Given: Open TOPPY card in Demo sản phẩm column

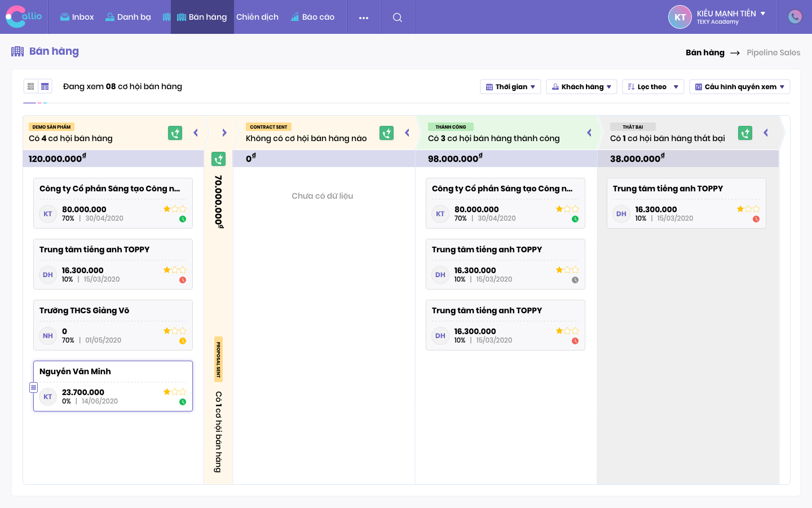Looking at the screenshot, I should 113,264.
